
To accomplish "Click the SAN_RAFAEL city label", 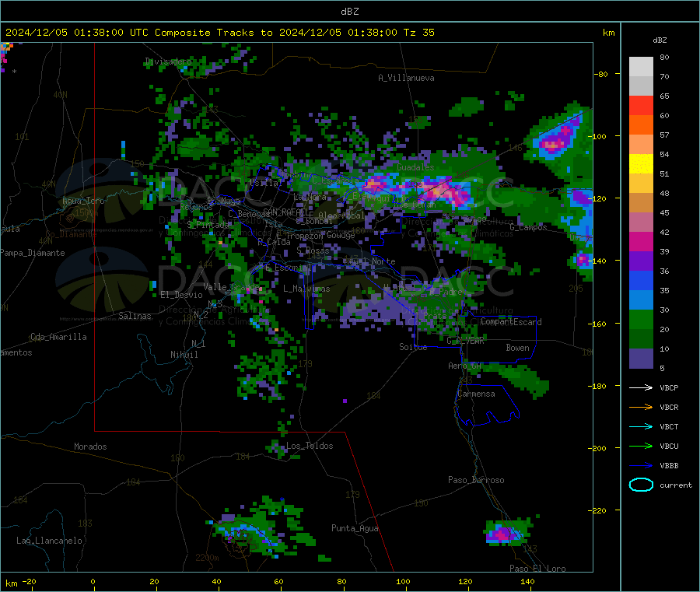I will tap(288, 212).
